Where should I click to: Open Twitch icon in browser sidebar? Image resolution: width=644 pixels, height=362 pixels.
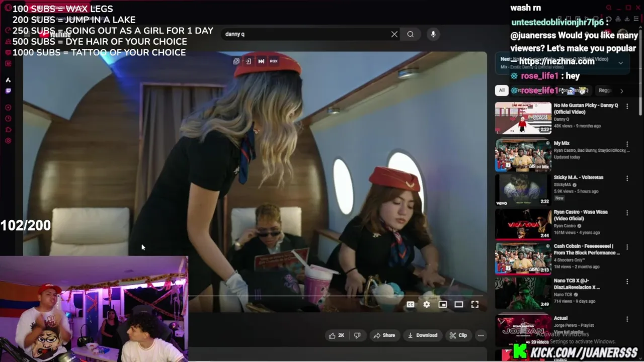[x=8, y=91]
